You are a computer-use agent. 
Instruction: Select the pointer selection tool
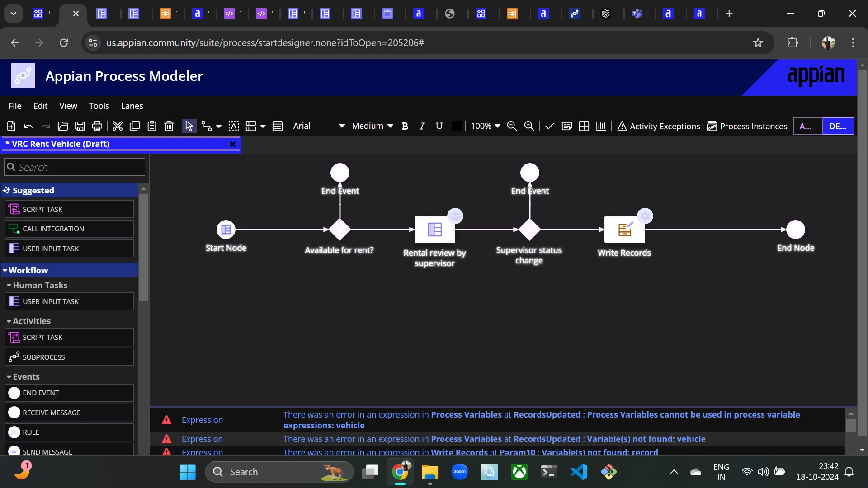point(189,126)
